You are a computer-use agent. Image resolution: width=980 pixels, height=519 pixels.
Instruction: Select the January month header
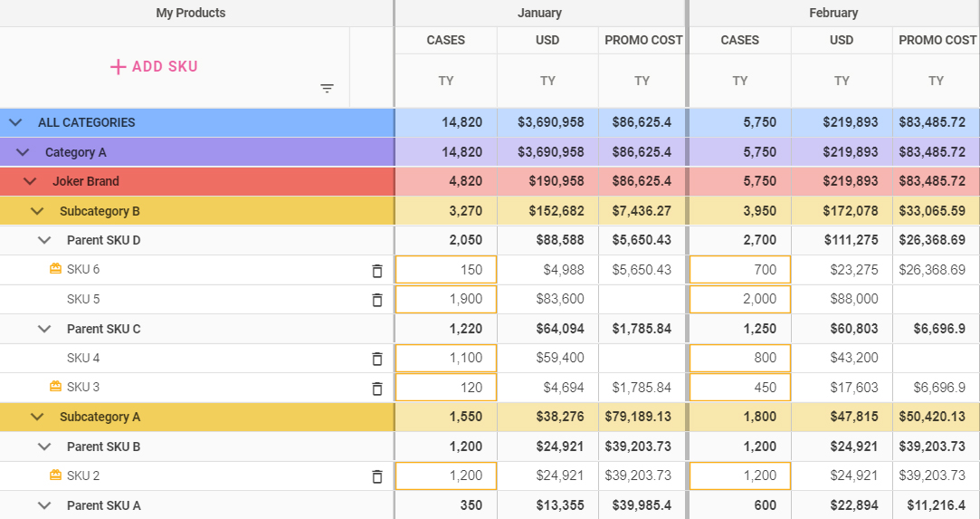point(539,13)
